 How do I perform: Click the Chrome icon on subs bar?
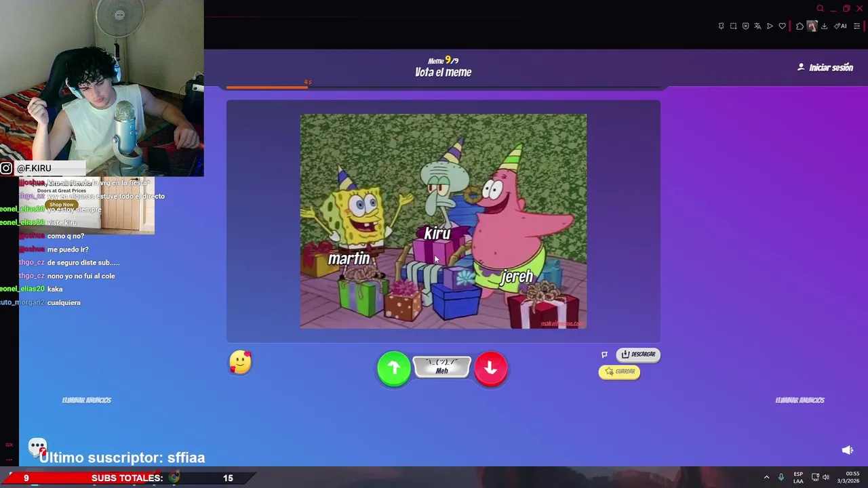[x=174, y=477]
